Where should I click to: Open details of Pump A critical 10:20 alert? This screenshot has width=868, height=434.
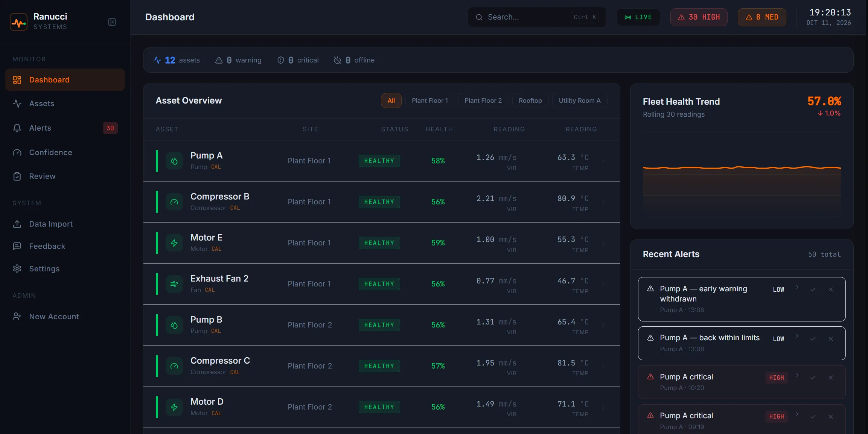tap(797, 376)
